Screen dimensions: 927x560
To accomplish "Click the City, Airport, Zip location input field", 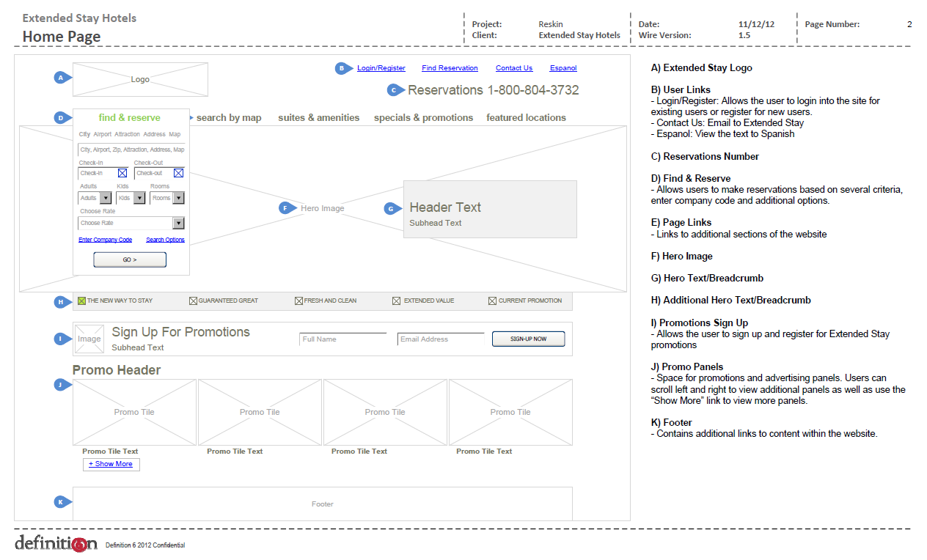I will click(x=132, y=150).
